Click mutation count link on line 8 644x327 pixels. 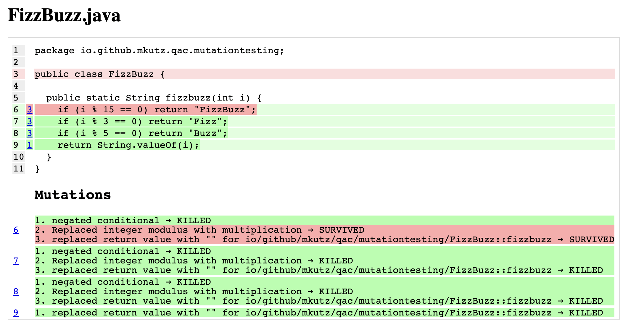(30, 133)
